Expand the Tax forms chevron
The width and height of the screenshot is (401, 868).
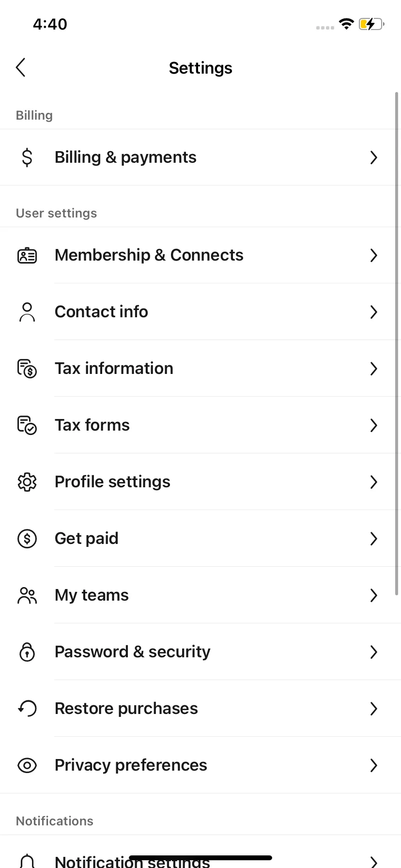pyautogui.click(x=373, y=425)
